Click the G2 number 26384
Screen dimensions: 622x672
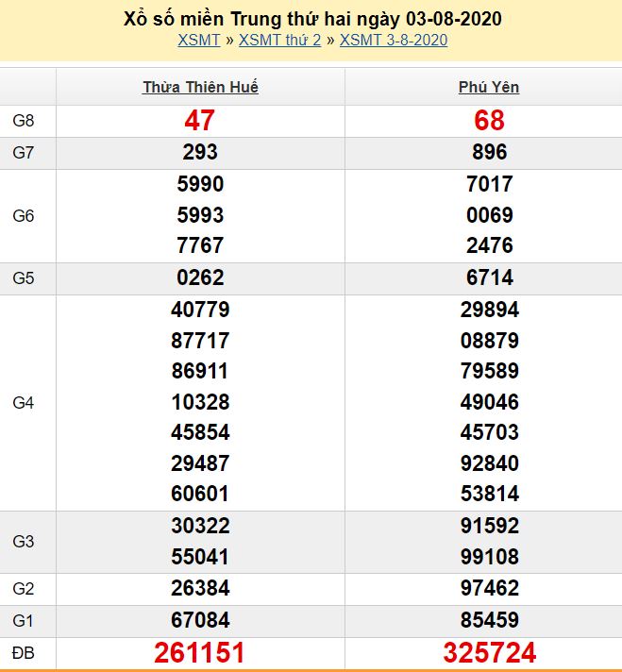point(200,588)
